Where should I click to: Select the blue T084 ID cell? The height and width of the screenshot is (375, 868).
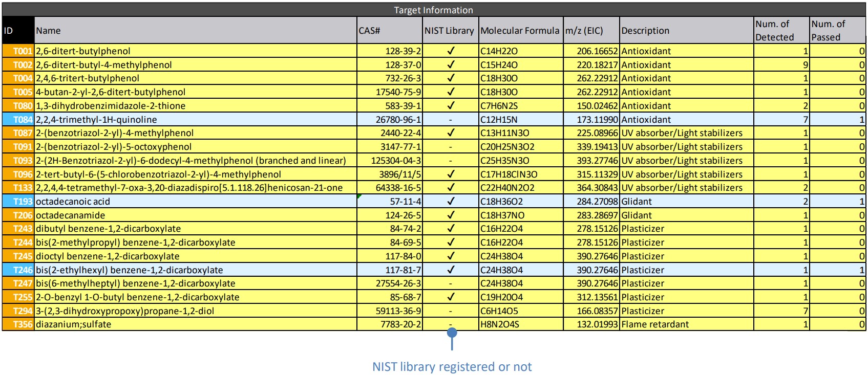19,119
